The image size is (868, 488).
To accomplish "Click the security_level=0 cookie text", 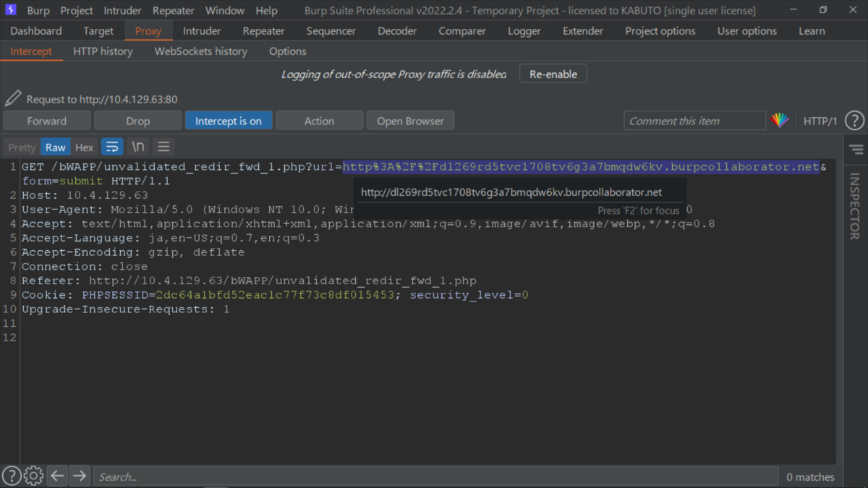I will click(x=469, y=295).
